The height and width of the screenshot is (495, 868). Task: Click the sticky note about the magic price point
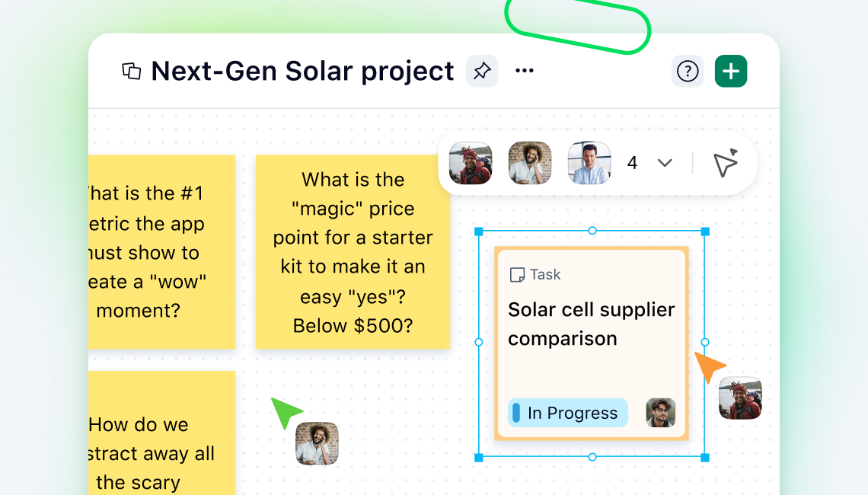tap(352, 253)
